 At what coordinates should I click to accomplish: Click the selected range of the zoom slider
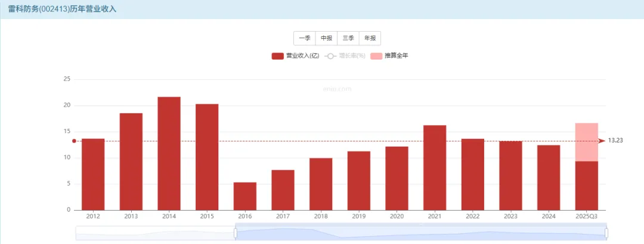(x=421, y=233)
